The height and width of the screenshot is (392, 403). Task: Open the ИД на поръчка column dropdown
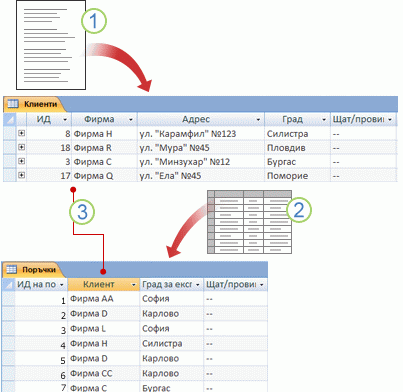61,285
